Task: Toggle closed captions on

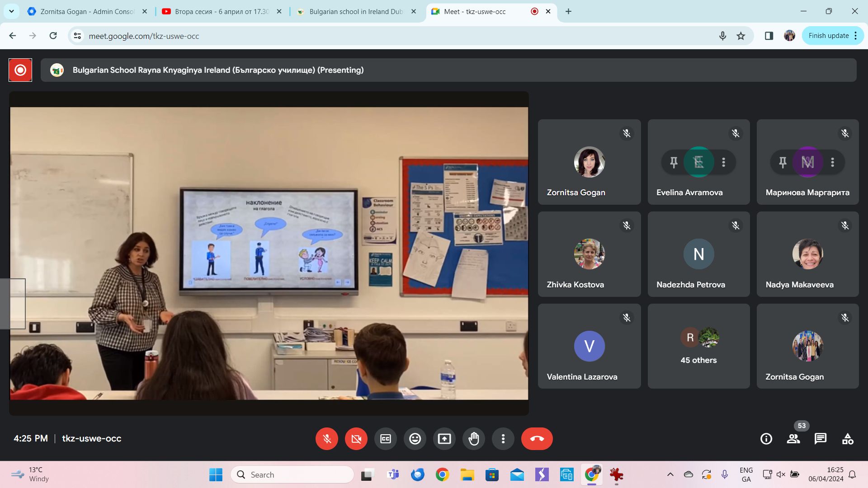Action: click(386, 439)
